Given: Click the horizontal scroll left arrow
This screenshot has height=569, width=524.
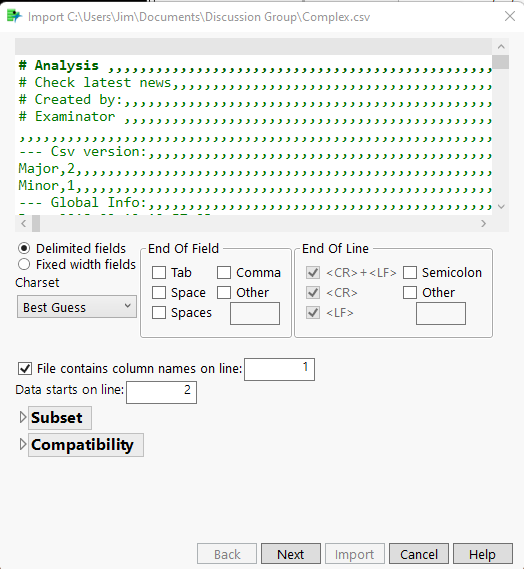Looking at the screenshot, I should [x=24, y=224].
